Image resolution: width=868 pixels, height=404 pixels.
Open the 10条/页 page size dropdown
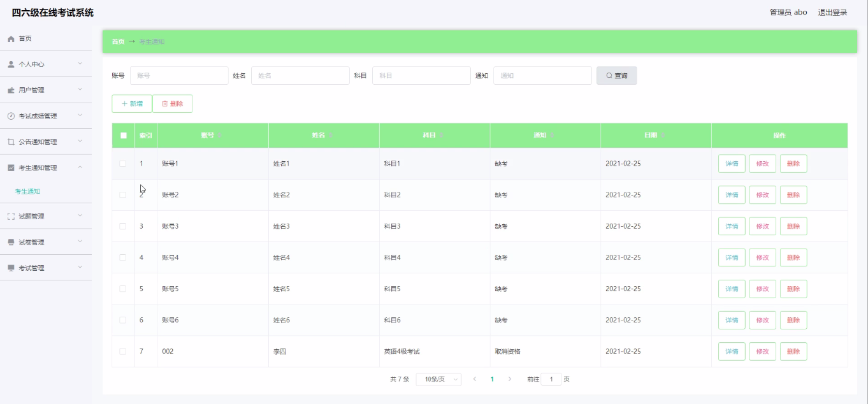tap(438, 379)
